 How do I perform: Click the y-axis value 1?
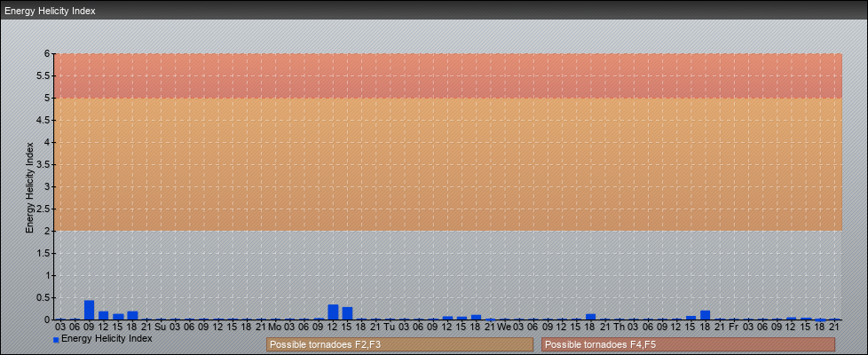click(48, 275)
